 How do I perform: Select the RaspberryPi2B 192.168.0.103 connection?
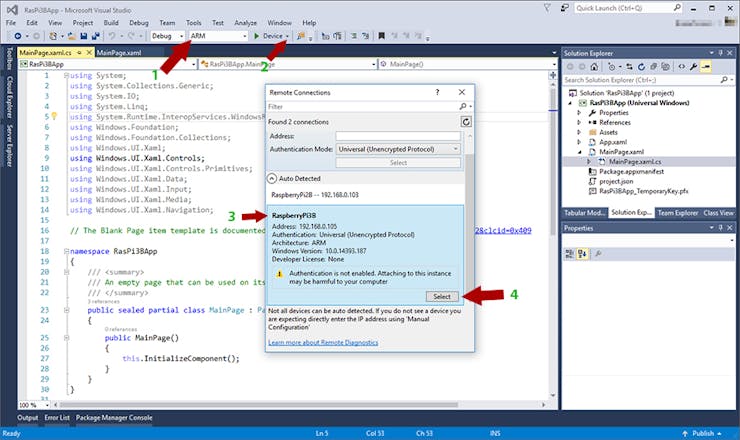[366, 195]
